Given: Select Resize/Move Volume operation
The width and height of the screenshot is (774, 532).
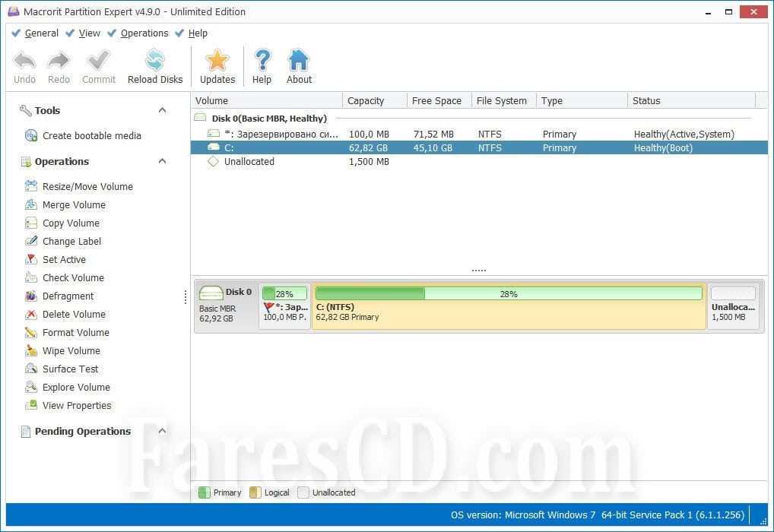Looking at the screenshot, I should pyautogui.click(x=87, y=186).
